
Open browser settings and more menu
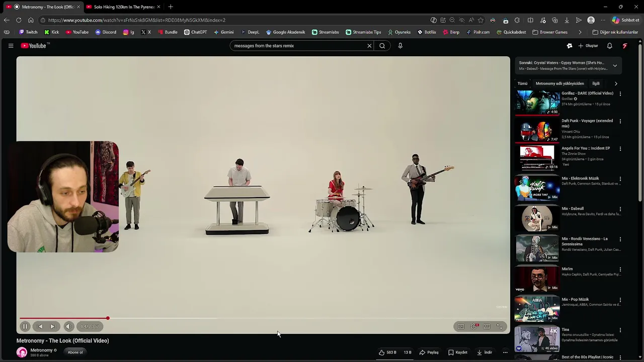(x=603, y=20)
